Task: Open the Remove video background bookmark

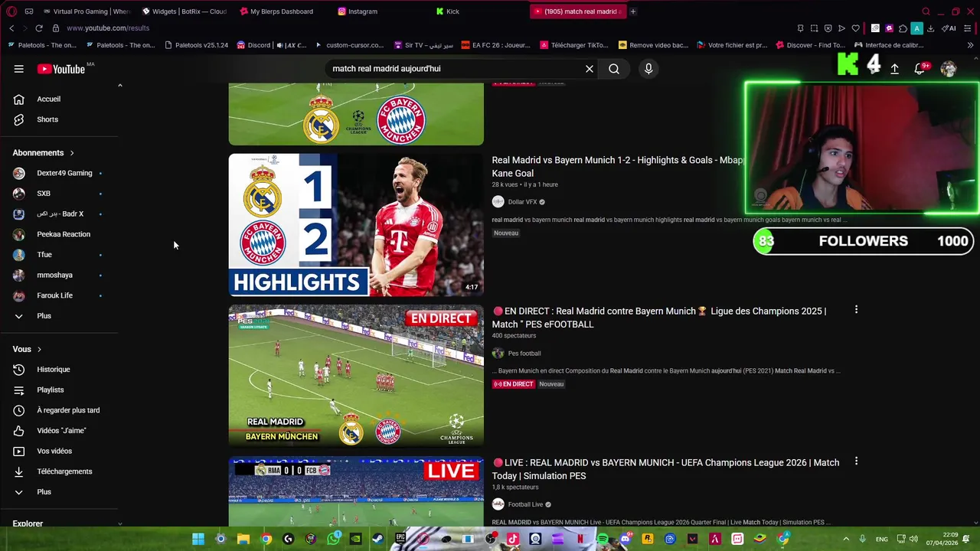Action: tap(653, 45)
